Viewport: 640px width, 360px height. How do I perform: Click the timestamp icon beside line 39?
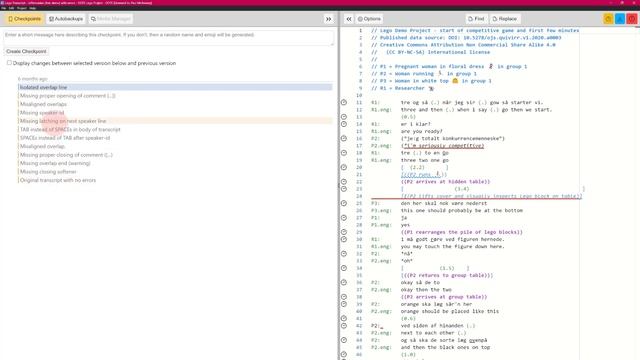click(x=344, y=304)
